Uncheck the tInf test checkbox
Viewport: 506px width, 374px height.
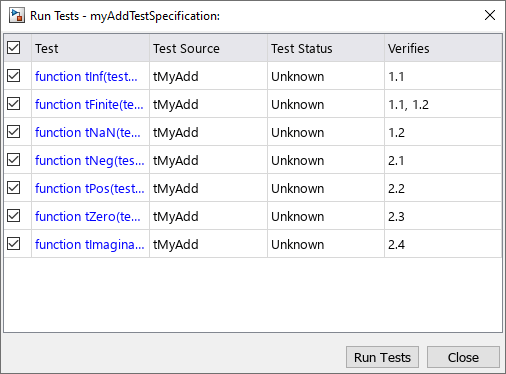(14, 76)
